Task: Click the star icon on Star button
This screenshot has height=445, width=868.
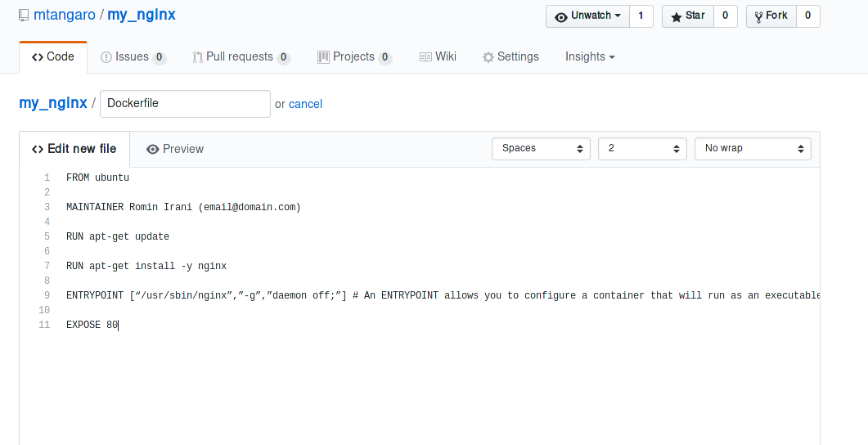Action: point(677,17)
